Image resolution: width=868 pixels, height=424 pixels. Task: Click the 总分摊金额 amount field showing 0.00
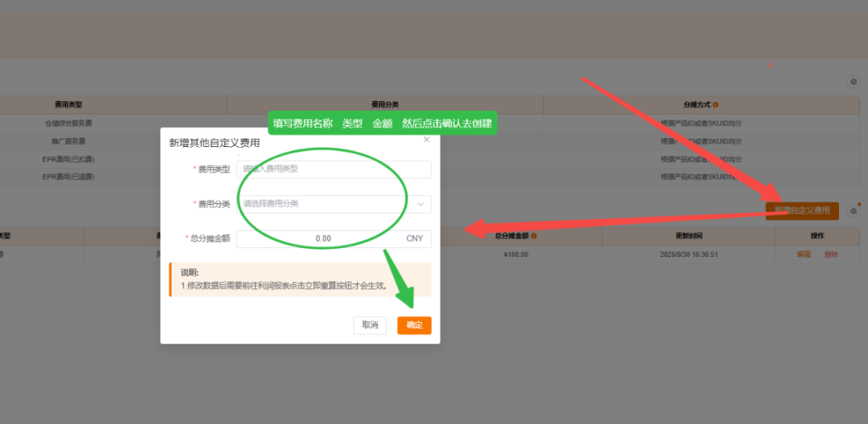click(x=334, y=238)
